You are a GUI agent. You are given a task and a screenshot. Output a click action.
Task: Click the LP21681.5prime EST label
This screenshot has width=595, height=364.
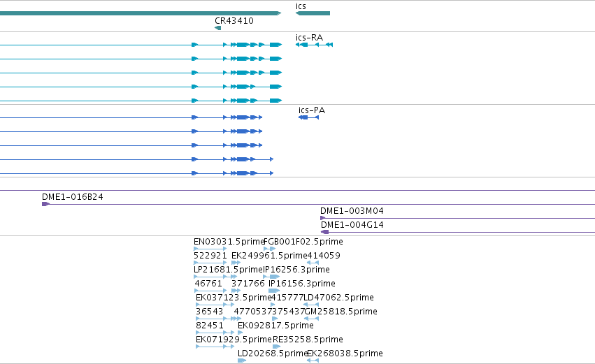[228, 270]
